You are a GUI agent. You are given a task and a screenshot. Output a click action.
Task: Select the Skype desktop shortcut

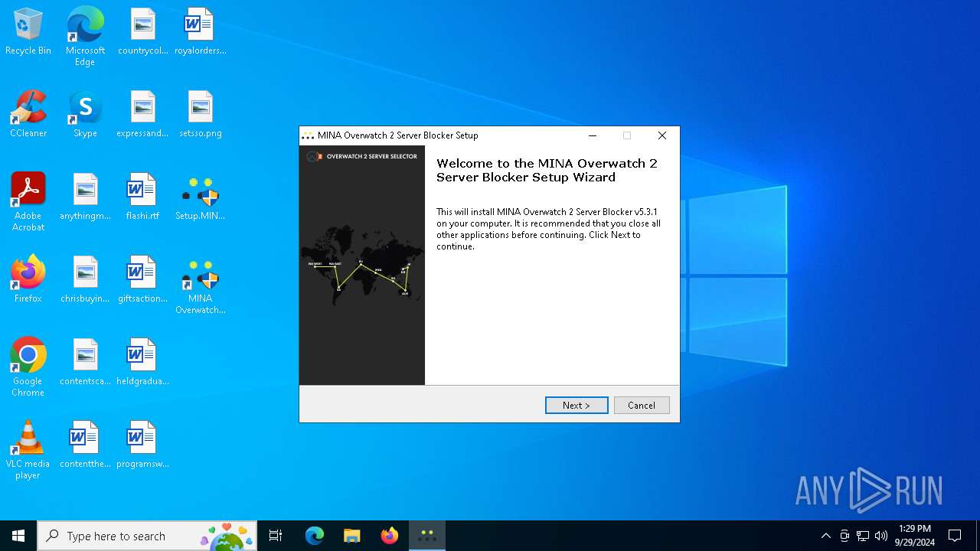pyautogui.click(x=85, y=115)
